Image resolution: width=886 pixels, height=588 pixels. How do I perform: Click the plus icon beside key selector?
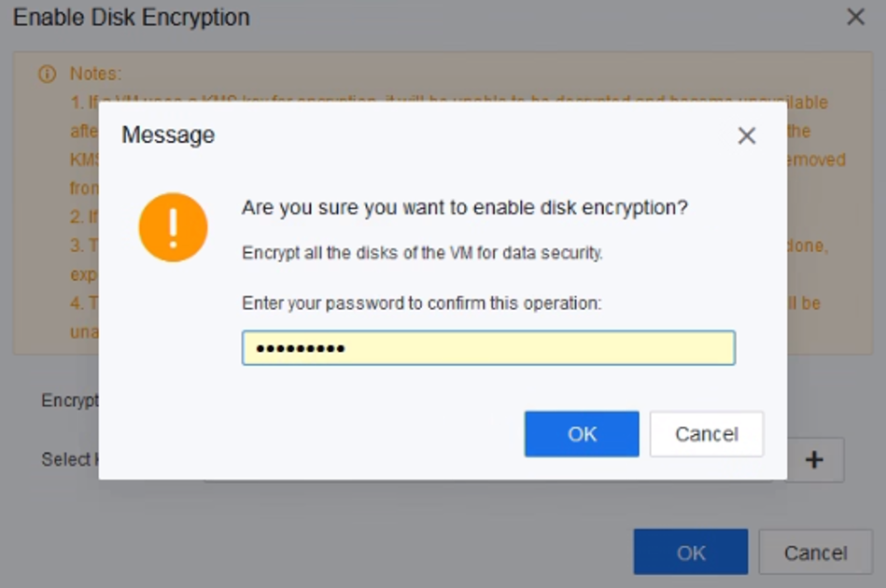click(814, 460)
